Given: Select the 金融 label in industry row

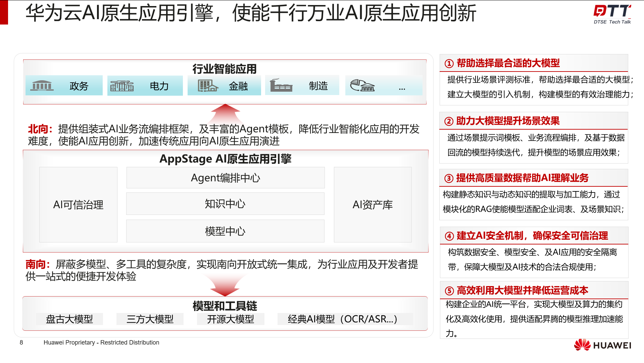Looking at the screenshot, I should [238, 86].
